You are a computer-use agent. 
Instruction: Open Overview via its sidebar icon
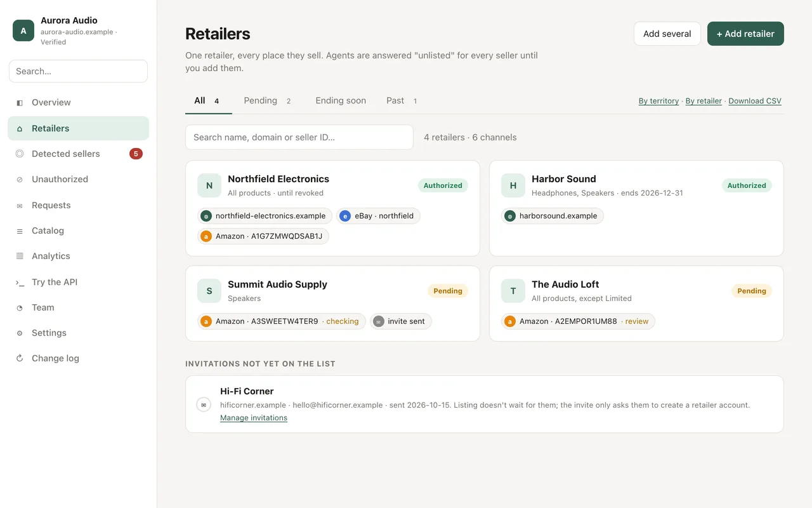20,102
